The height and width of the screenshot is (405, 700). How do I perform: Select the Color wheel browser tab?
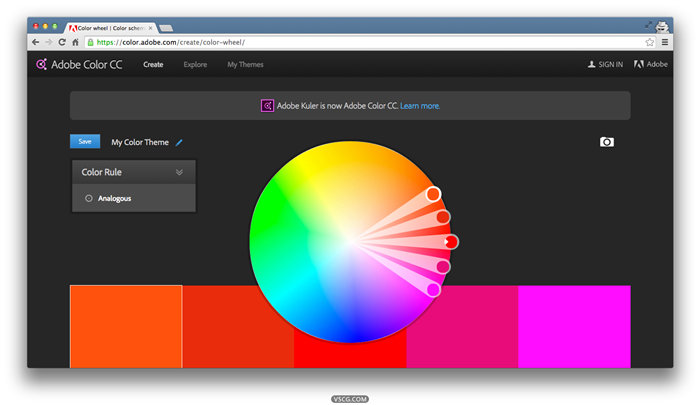[110, 28]
